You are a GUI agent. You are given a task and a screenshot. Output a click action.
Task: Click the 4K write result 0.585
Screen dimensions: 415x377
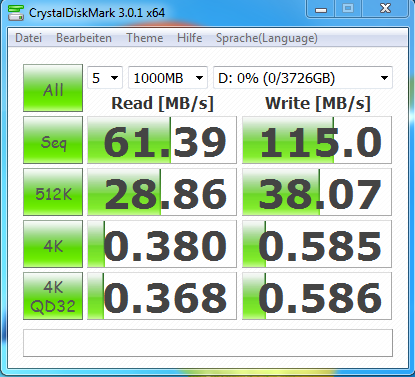tap(317, 244)
